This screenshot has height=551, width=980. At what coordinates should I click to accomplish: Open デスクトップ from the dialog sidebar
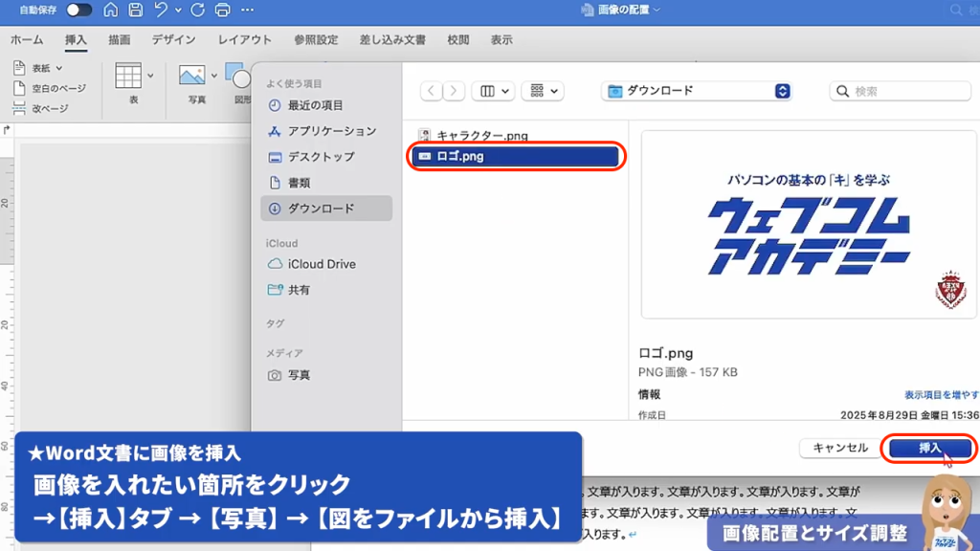323,156
